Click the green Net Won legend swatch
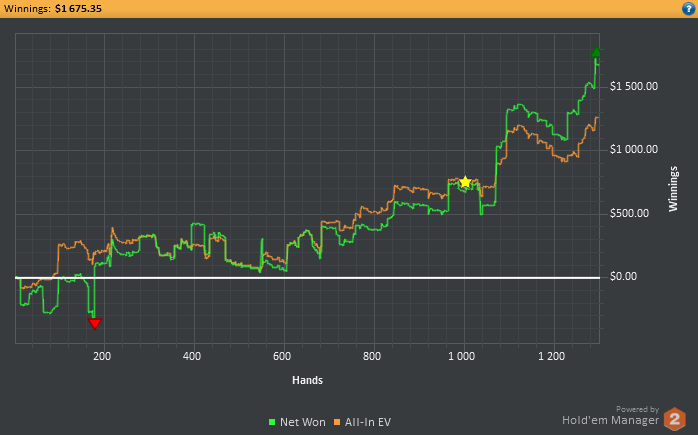The image size is (698, 435). 272,422
